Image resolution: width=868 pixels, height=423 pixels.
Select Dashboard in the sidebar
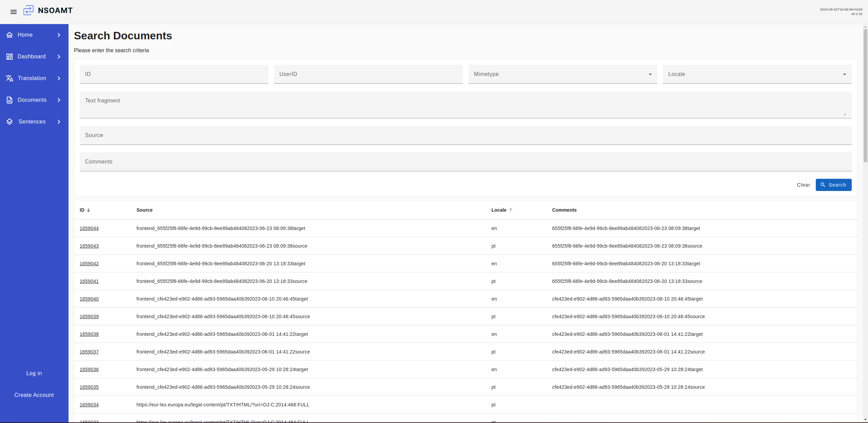pyautogui.click(x=34, y=57)
